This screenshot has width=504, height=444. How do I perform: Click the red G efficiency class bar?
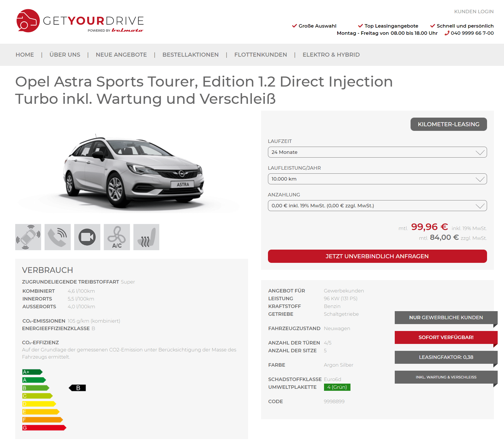pyautogui.click(x=44, y=428)
